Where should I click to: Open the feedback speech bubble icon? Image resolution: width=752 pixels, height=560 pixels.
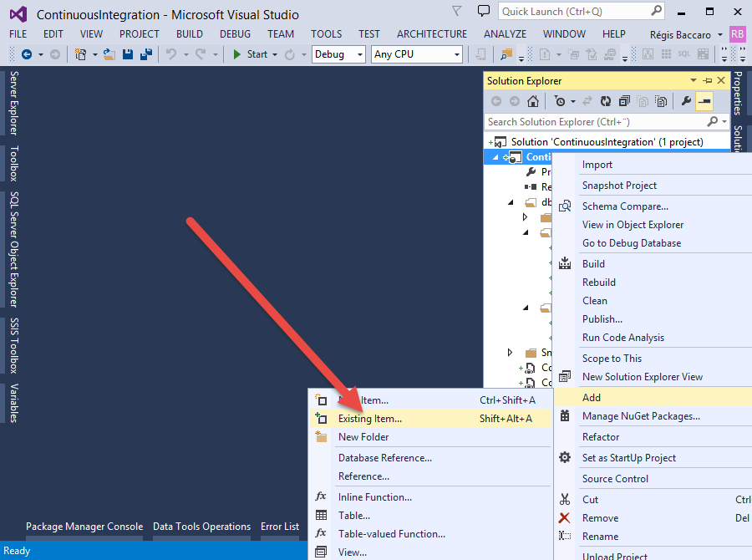point(484,11)
